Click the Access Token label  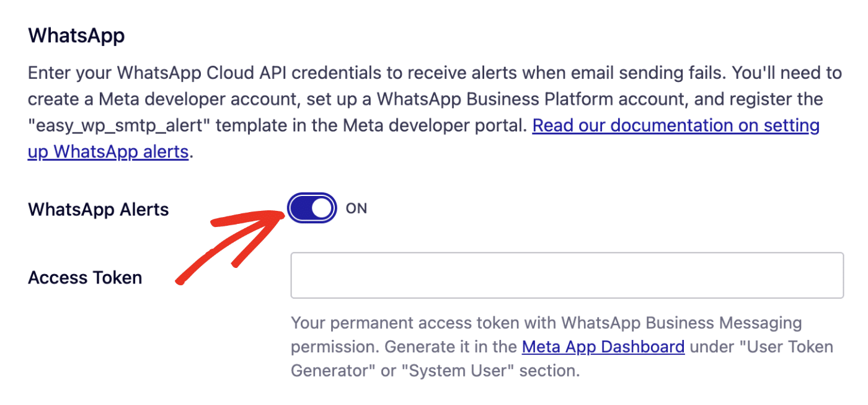tap(84, 277)
